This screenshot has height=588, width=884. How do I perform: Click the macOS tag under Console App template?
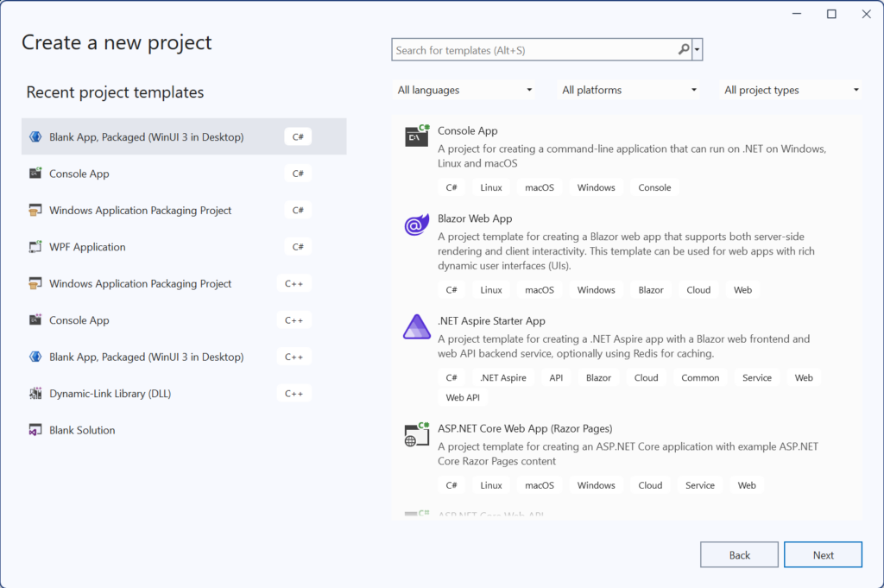click(x=539, y=187)
